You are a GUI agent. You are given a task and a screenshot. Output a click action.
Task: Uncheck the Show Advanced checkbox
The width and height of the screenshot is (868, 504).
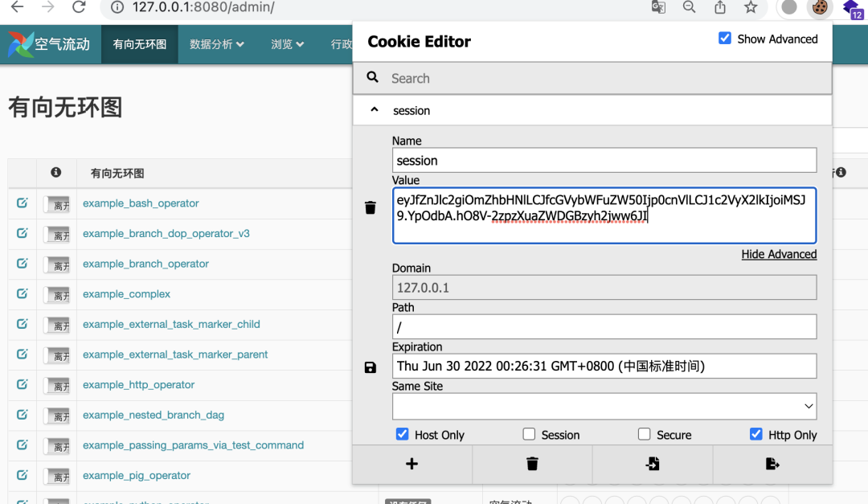[x=725, y=39]
